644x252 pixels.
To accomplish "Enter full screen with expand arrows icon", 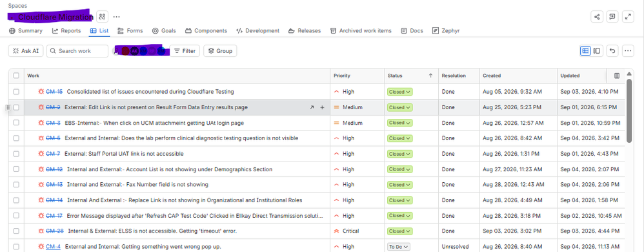I will (628, 17).
